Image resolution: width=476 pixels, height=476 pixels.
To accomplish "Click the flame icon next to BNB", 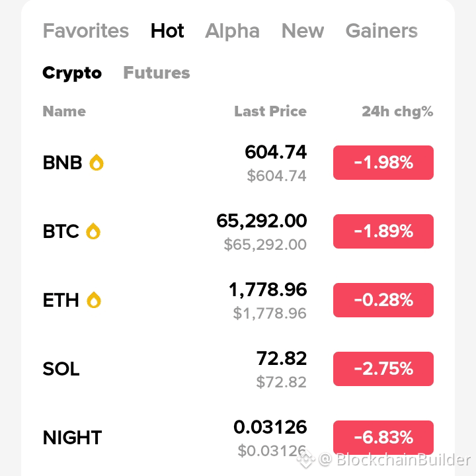I will pyautogui.click(x=97, y=163).
